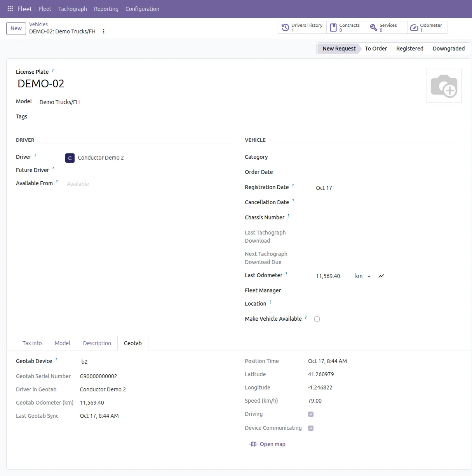Click the Longitude value -1.246822
Viewport: 472px width, 476px height.
320,387
